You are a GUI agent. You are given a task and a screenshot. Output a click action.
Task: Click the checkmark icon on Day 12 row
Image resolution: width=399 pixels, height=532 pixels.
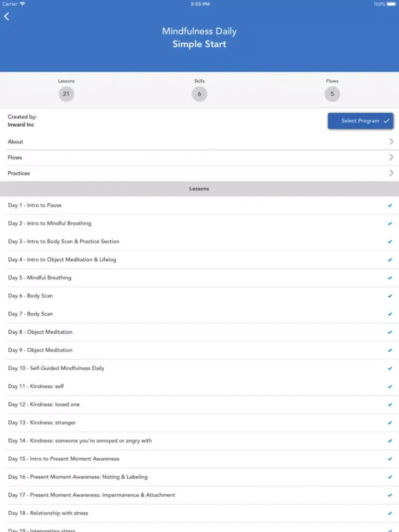click(x=390, y=404)
